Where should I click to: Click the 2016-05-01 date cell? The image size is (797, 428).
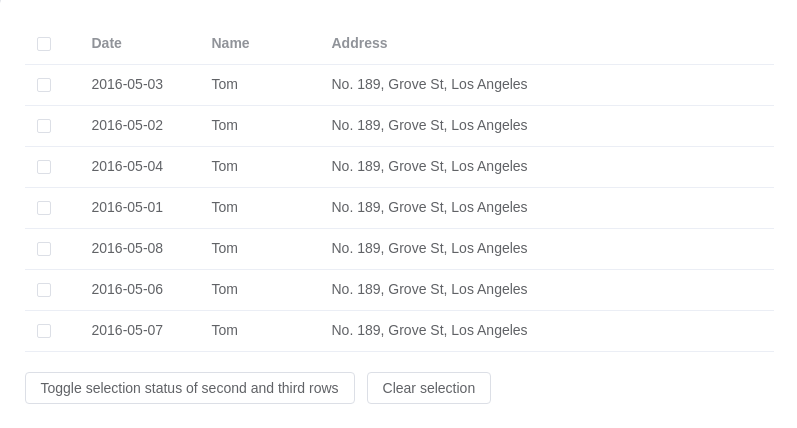point(127,207)
